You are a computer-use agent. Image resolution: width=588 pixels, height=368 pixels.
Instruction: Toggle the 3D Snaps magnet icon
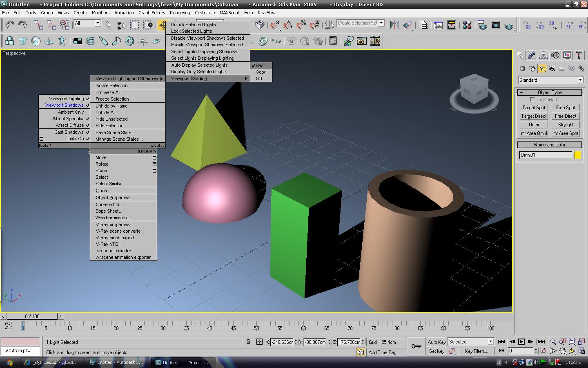pyautogui.click(x=274, y=25)
